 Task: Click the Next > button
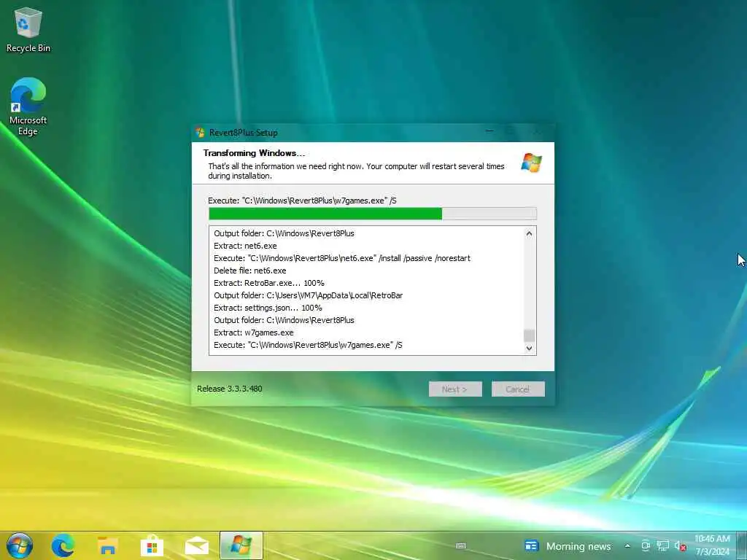click(x=455, y=389)
